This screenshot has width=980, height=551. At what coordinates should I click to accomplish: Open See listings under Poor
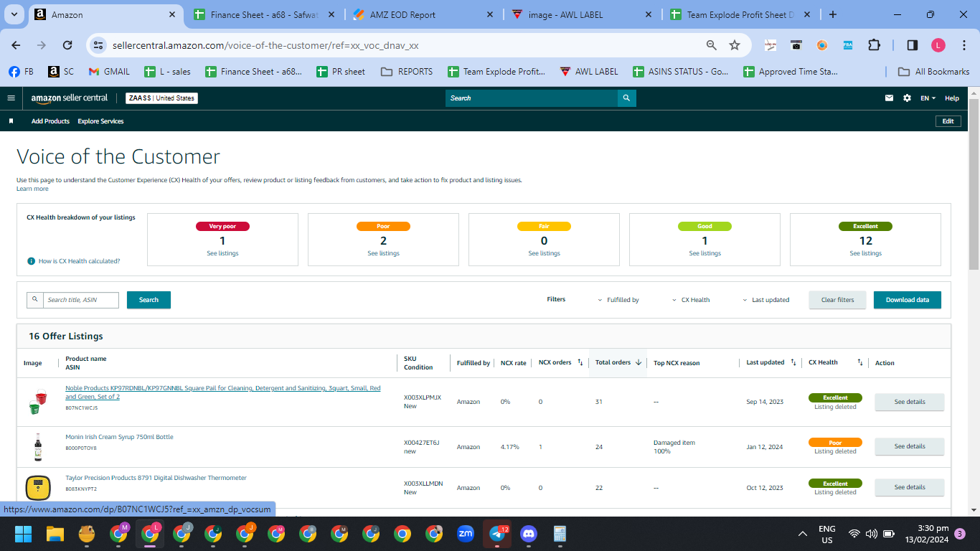coord(383,253)
